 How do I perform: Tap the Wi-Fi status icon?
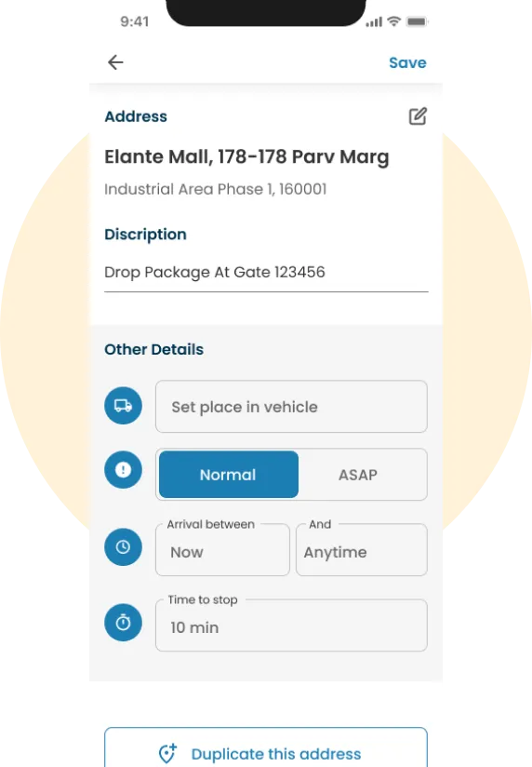(393, 21)
